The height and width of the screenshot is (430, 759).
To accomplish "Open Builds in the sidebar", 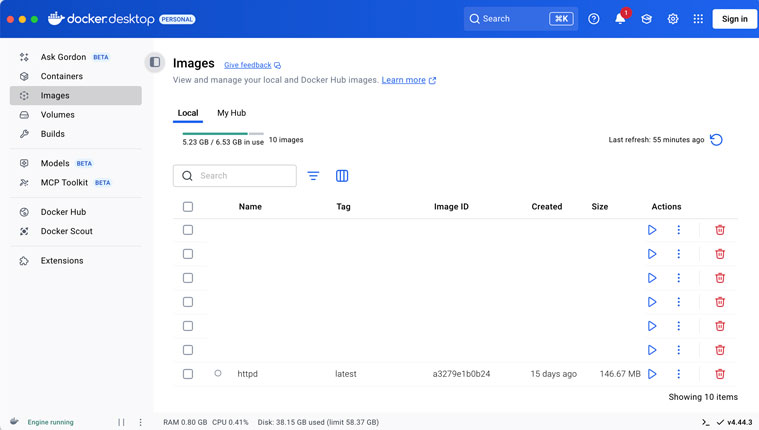I will click(76, 134).
